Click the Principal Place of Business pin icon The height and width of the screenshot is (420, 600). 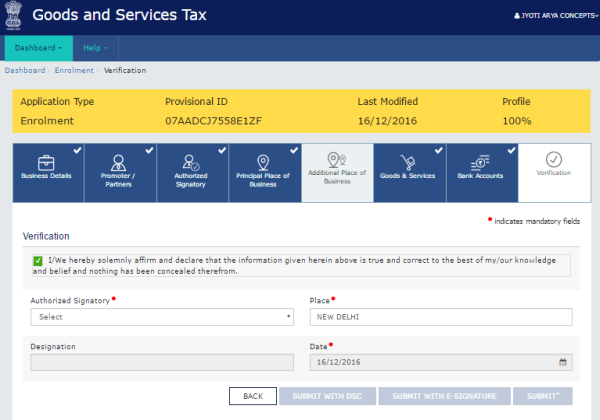point(263,161)
